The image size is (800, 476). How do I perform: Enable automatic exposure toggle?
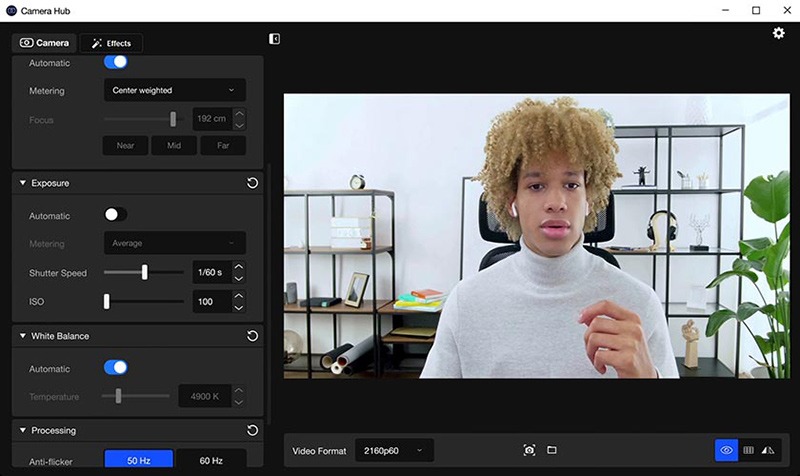click(x=116, y=215)
